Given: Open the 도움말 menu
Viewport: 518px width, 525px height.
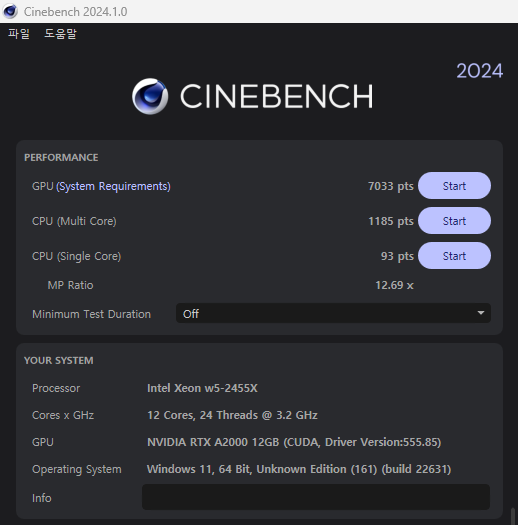Looking at the screenshot, I should coord(60,33).
